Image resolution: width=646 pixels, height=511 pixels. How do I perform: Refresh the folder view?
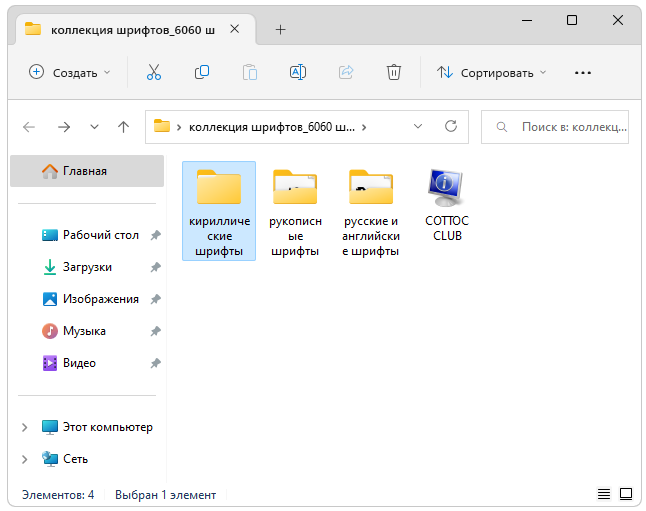451,126
